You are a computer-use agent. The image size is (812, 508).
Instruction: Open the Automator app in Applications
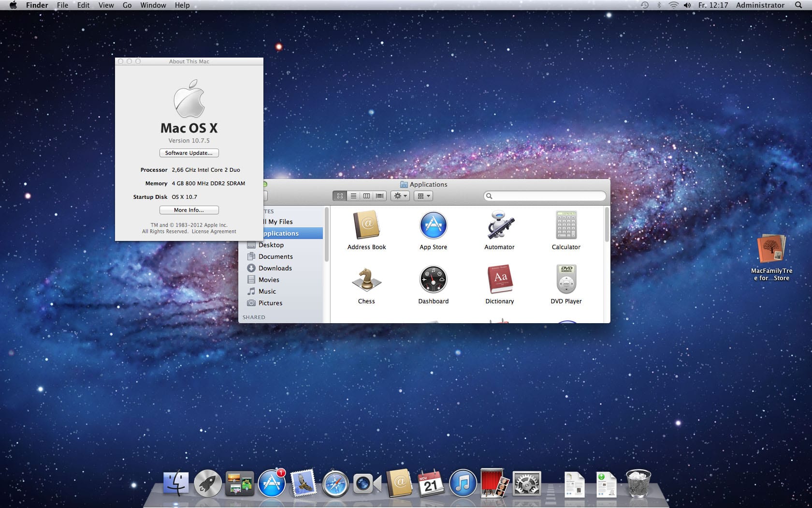(499, 226)
